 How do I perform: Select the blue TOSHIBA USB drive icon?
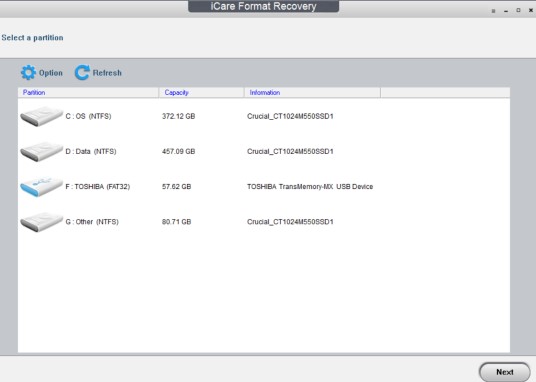click(41, 187)
